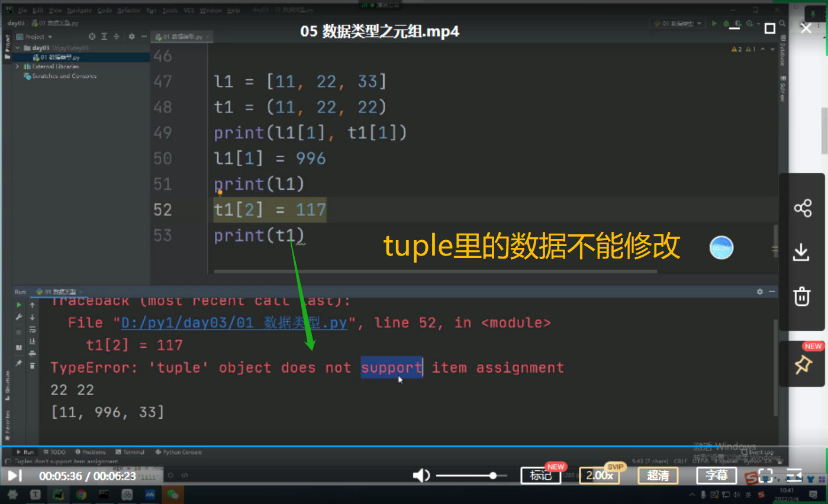Open the Event Log in status bar
The height and width of the screenshot is (504, 828).
758,452
